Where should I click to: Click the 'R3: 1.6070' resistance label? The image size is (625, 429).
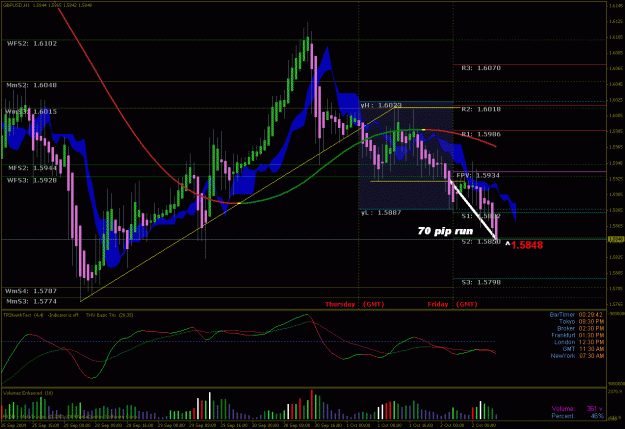(481, 68)
